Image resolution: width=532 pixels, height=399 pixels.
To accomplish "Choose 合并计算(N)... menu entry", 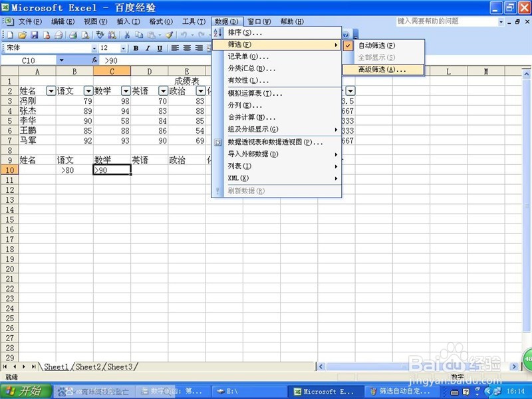I will pos(277,118).
